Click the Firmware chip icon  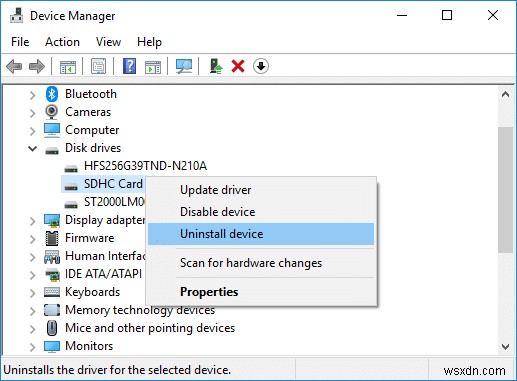point(52,238)
